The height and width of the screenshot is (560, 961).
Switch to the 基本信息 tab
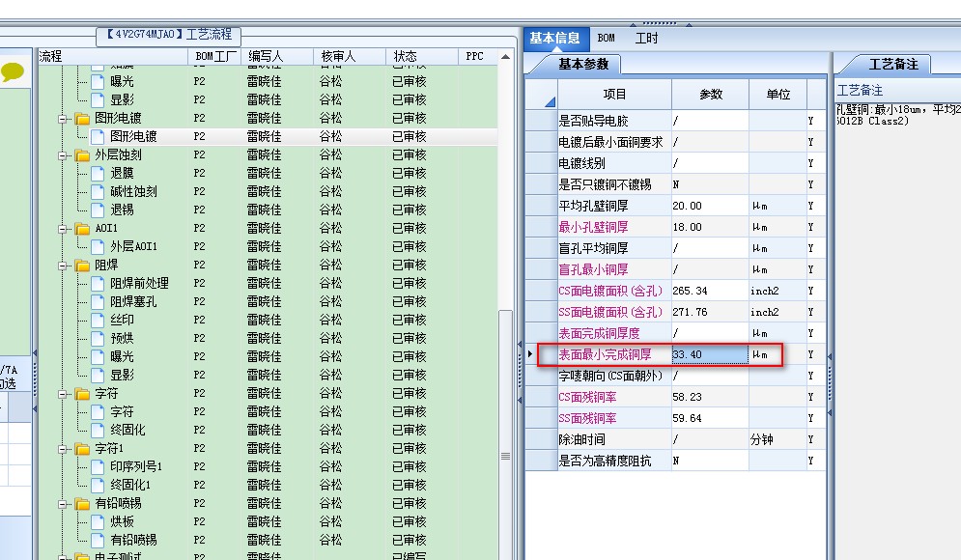tap(555, 39)
